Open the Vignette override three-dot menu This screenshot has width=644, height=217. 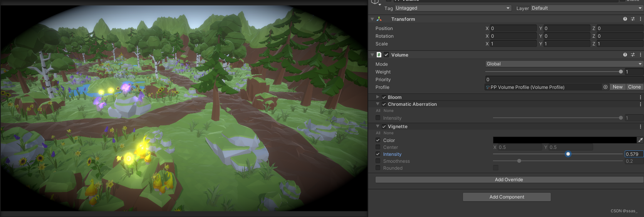pos(641,127)
